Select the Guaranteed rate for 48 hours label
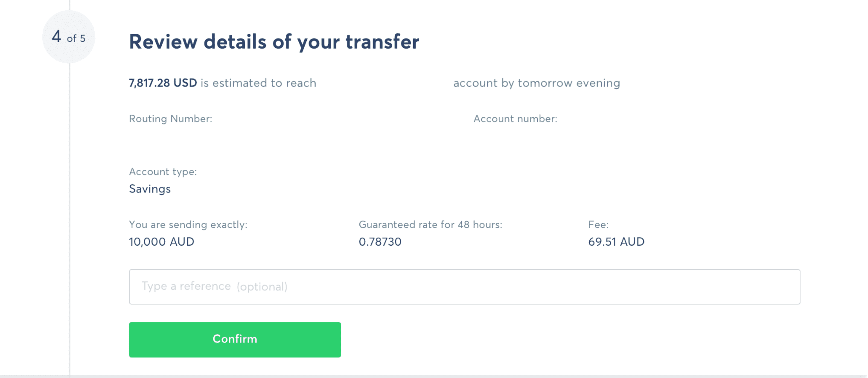 (431, 224)
